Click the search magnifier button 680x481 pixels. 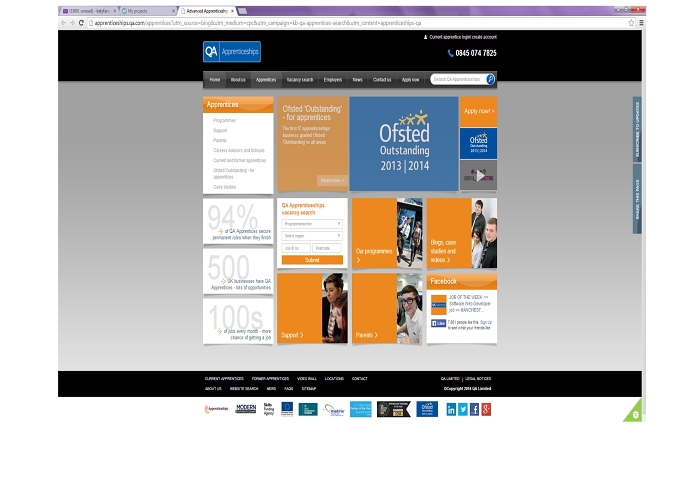490,79
